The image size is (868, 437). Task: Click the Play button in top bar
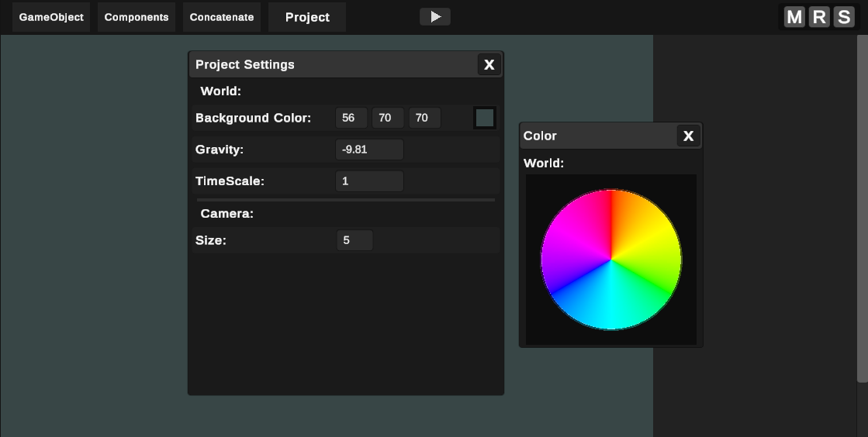(x=435, y=16)
